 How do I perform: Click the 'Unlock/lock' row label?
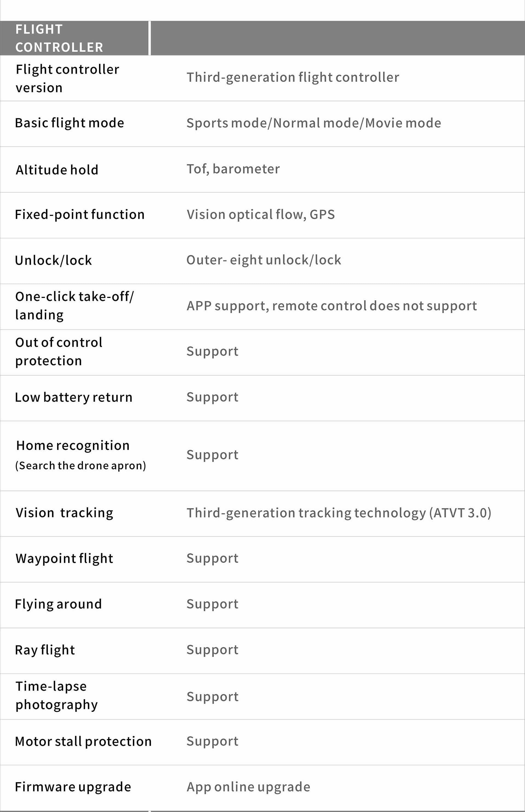point(54,260)
